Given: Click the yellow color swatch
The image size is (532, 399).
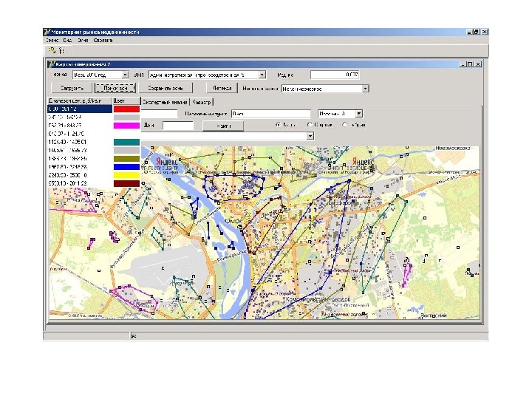Looking at the screenshot, I should [x=126, y=175].
